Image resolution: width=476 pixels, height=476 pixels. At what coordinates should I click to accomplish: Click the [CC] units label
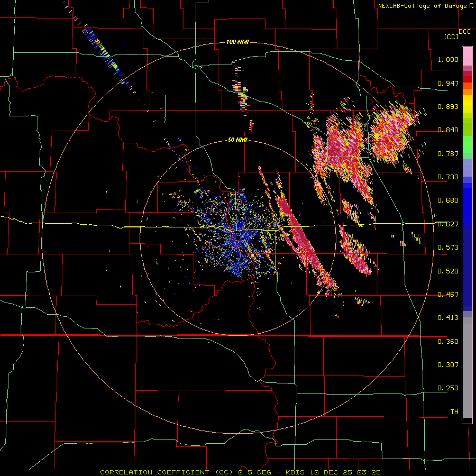click(452, 36)
